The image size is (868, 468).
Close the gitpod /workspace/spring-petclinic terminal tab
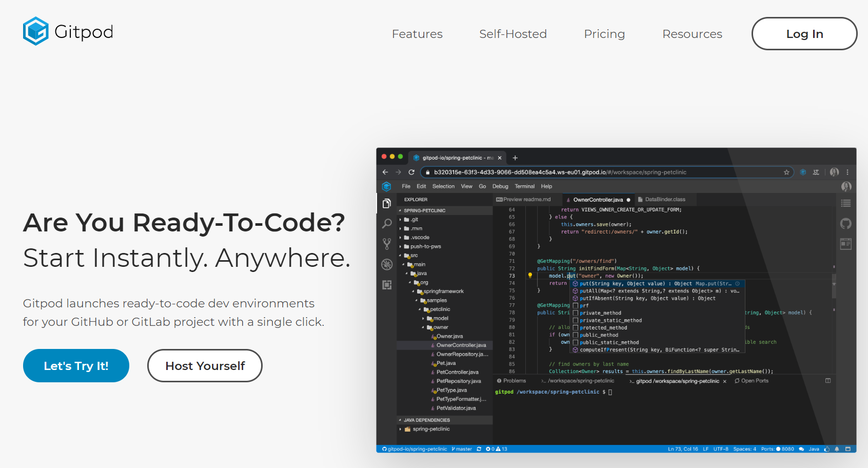click(725, 381)
